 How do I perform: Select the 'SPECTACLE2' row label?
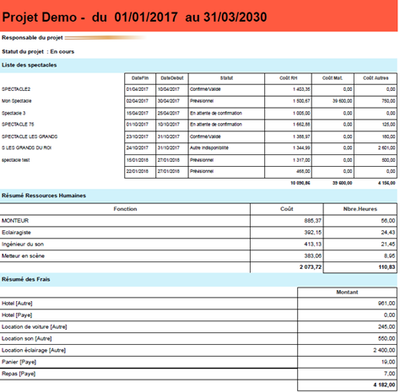(x=16, y=89)
